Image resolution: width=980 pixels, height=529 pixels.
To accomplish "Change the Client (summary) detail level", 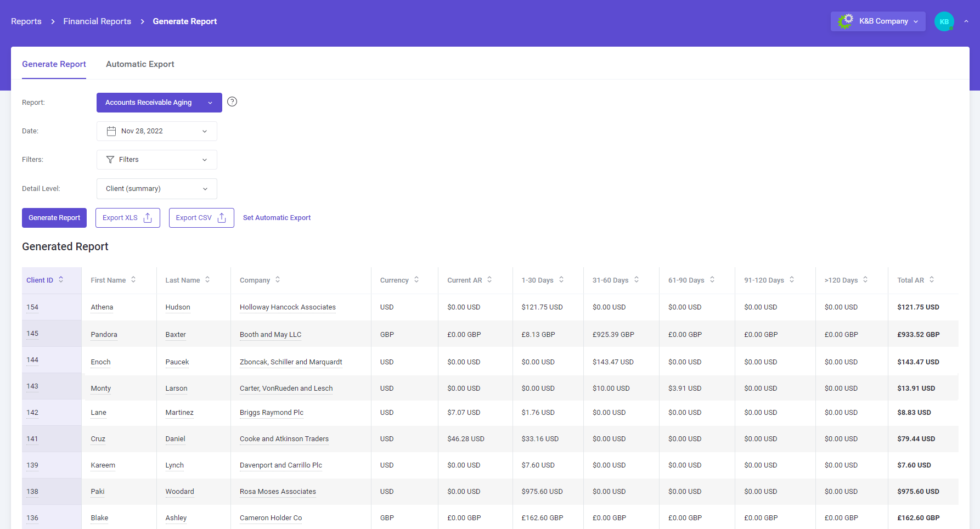I will [x=157, y=189].
